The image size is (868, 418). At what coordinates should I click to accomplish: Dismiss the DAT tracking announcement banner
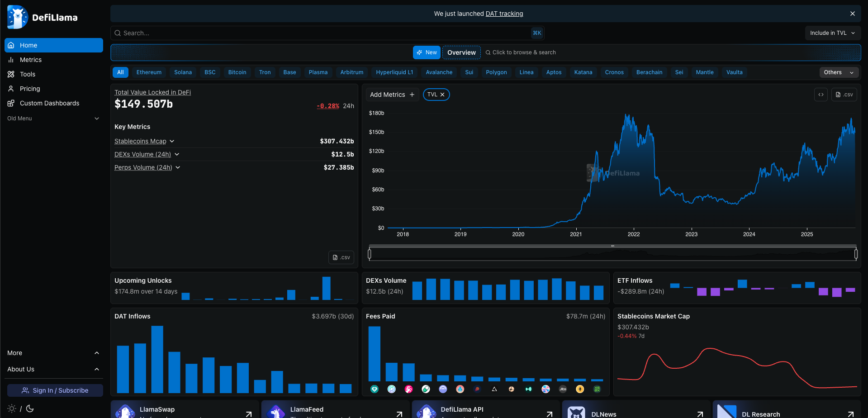click(852, 14)
